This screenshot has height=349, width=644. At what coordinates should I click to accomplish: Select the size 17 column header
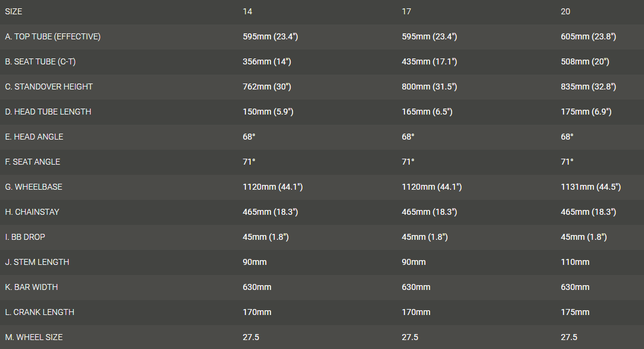coord(406,12)
